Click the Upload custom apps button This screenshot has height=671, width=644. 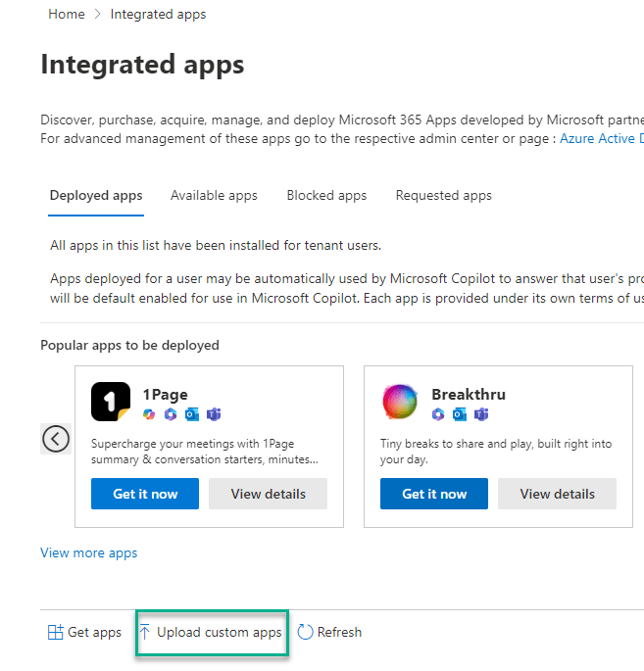212,632
